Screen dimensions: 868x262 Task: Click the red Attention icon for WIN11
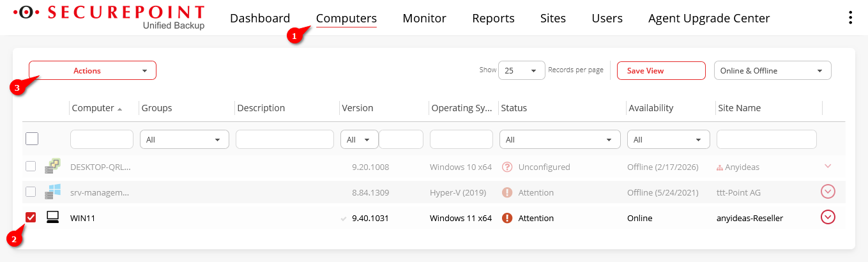[x=507, y=218]
